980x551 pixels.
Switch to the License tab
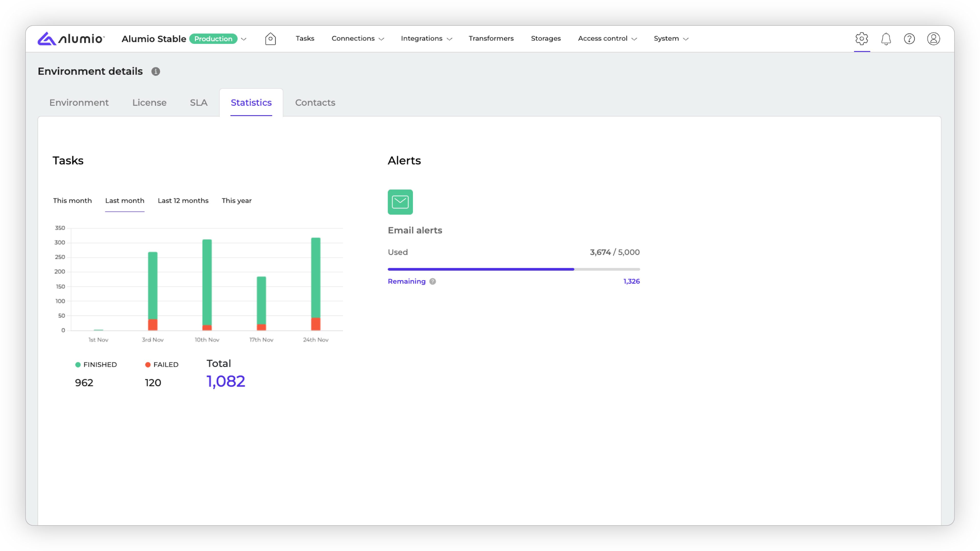149,103
